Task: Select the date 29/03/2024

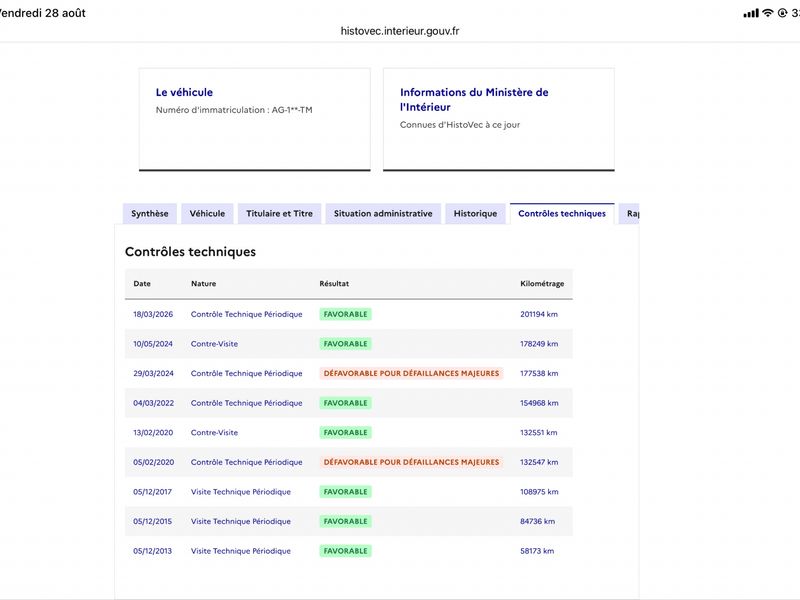Action: pos(153,373)
